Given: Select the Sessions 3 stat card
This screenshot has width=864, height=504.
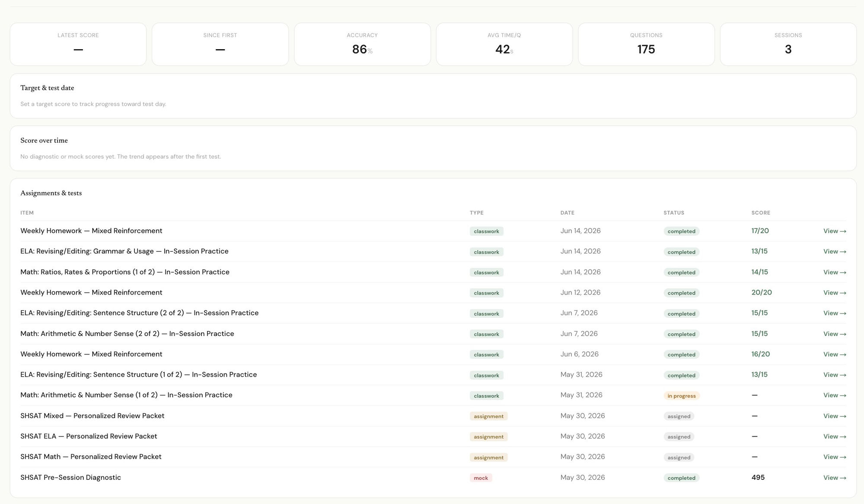Looking at the screenshot, I should point(788,44).
